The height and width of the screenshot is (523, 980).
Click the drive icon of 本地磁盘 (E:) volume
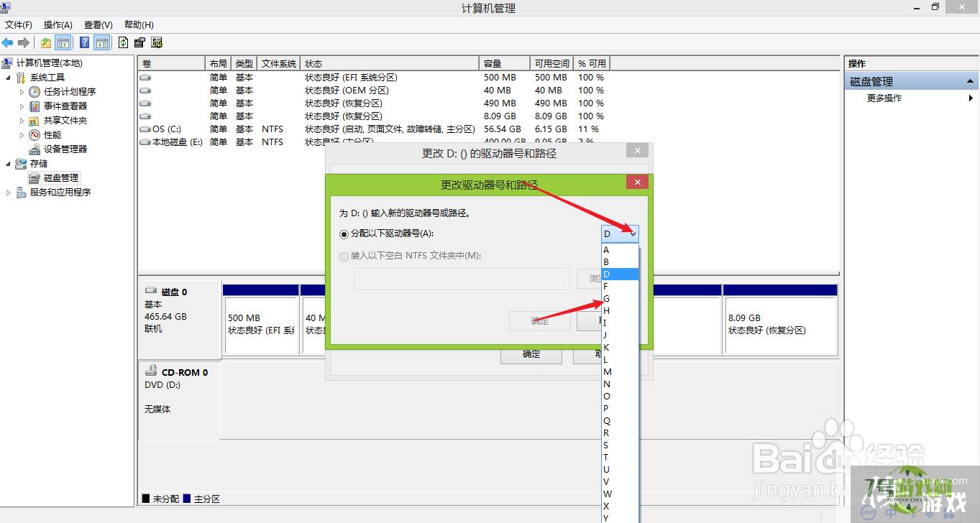145,142
